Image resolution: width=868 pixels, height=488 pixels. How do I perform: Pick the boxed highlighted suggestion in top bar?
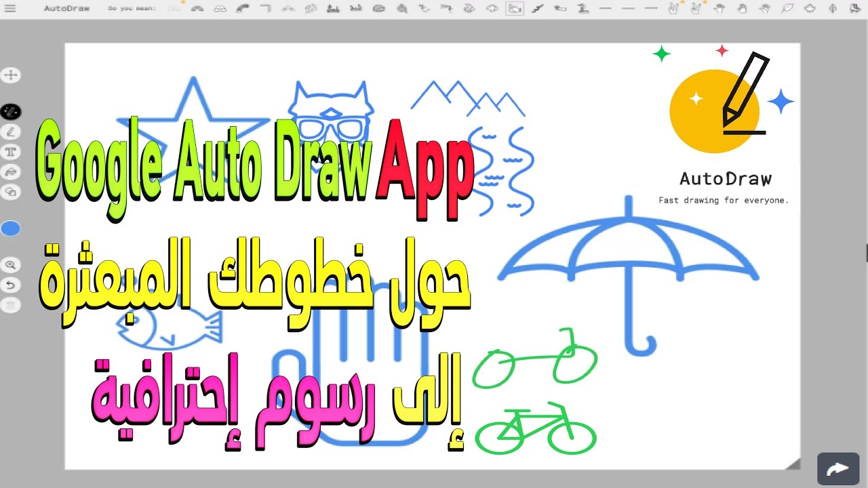pos(515,9)
